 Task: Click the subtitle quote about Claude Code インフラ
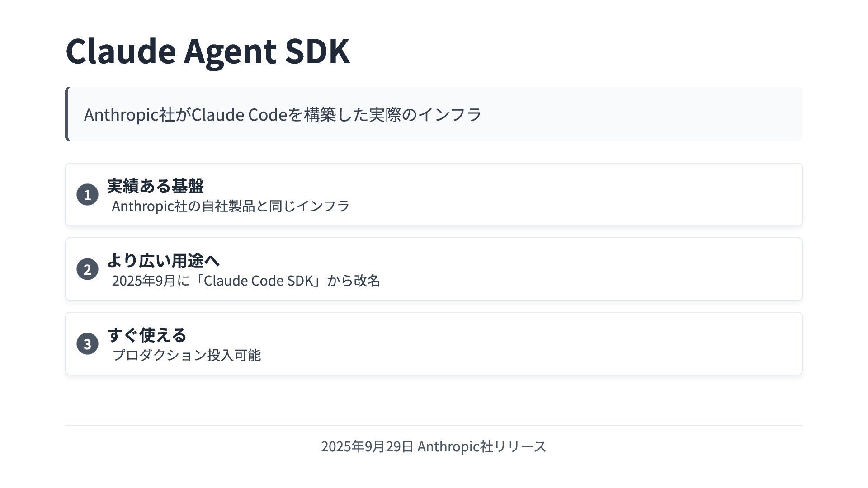pyautogui.click(x=283, y=114)
